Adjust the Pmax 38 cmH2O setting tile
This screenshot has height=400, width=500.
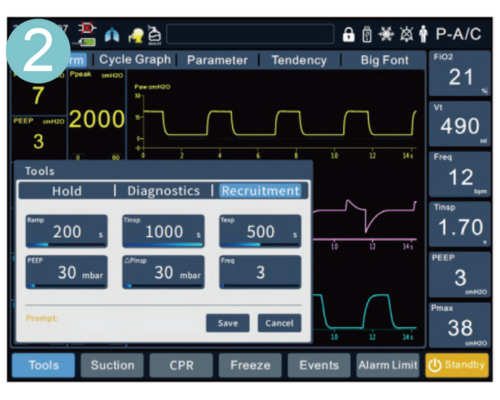point(460,325)
